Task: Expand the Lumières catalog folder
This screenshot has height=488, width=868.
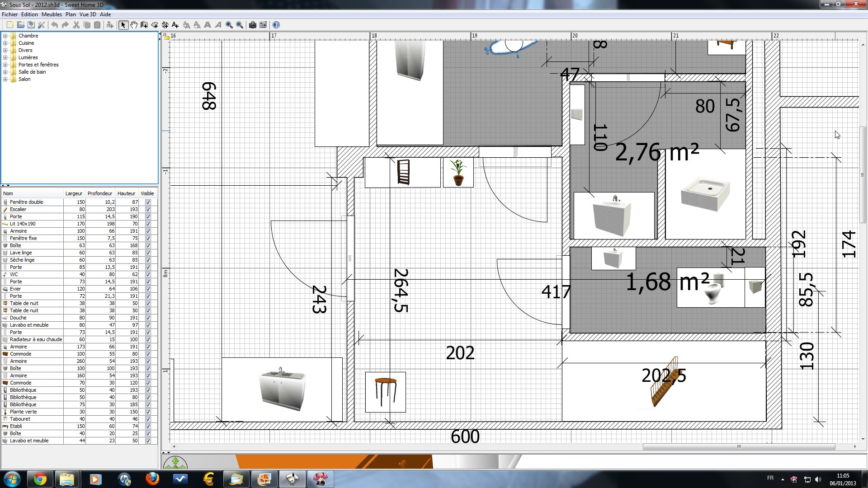Action: point(5,57)
